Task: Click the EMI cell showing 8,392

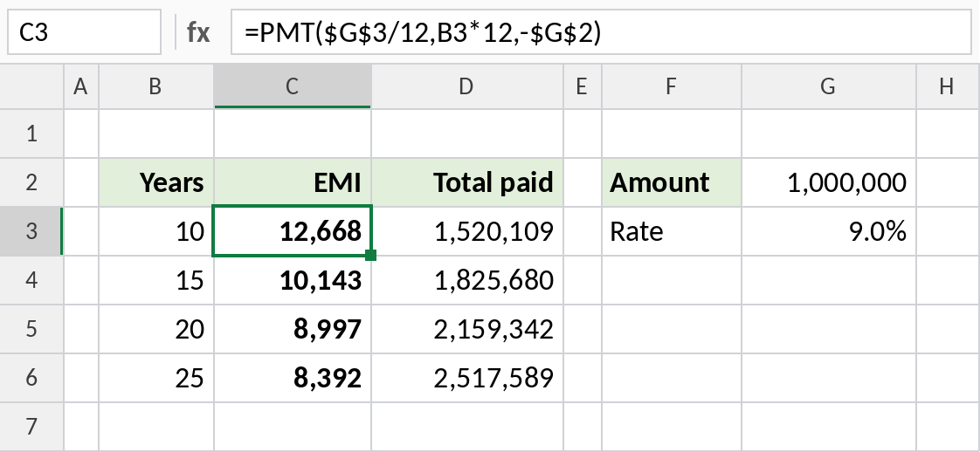Action: coord(293,378)
